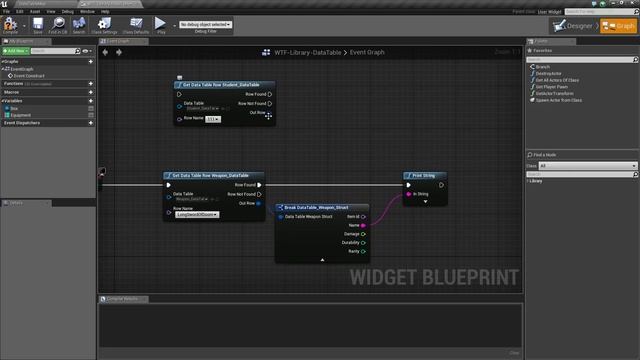
Task: Open the Class filter All dropdown
Action: [587, 166]
